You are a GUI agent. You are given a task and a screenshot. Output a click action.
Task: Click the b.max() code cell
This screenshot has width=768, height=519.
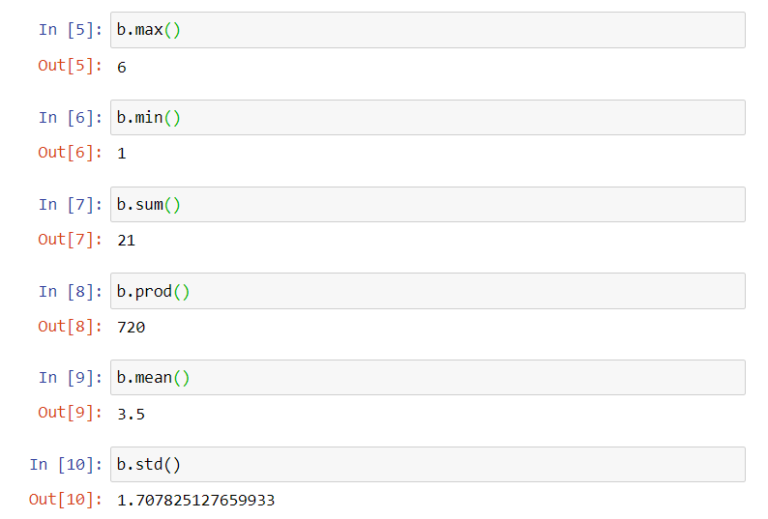(x=428, y=30)
